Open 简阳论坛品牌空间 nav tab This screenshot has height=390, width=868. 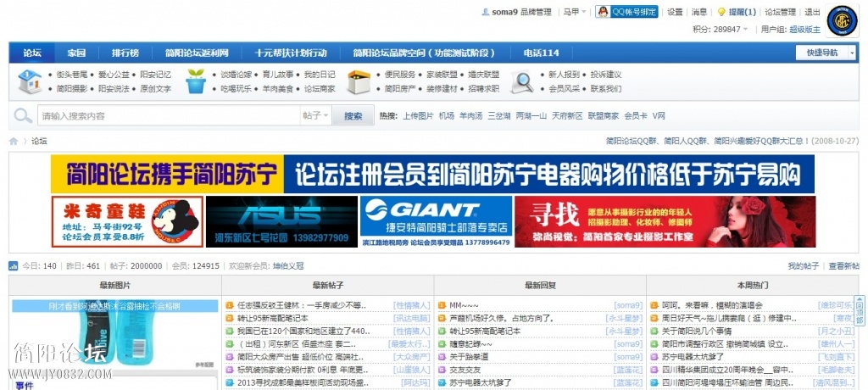pyautogui.click(x=424, y=53)
